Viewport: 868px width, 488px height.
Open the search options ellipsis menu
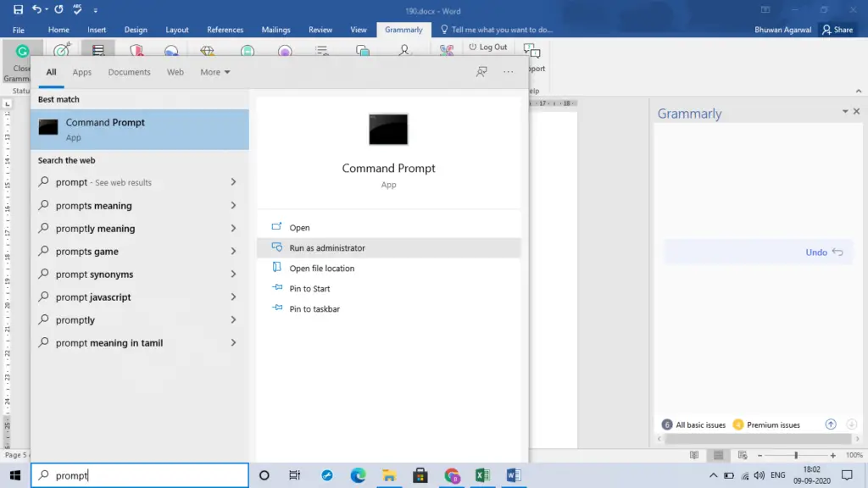(x=509, y=72)
